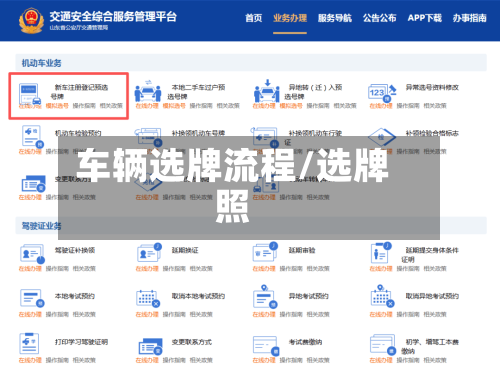This screenshot has height=376, width=500.
Task: Click 在线办理 under 考试费缴纳
Action: click(x=264, y=360)
